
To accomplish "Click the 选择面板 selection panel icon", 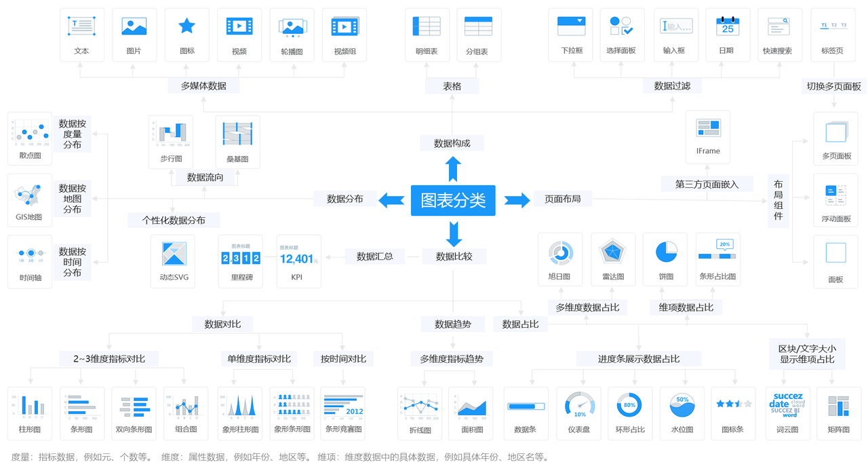I will 621,27.
